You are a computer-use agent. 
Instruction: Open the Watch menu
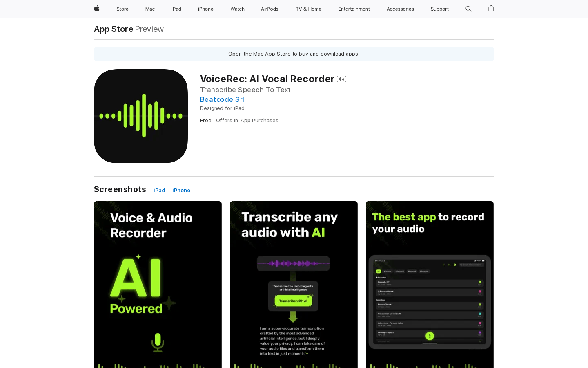point(237,9)
